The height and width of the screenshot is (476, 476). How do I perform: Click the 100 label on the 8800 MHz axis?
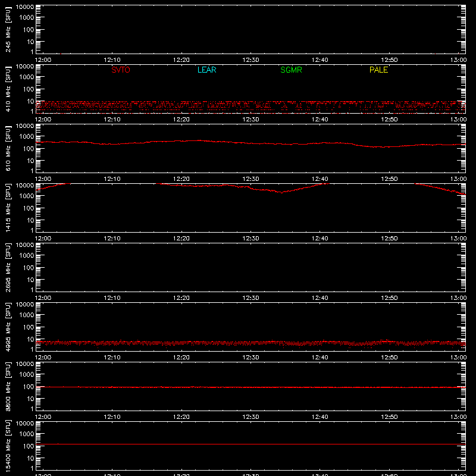pyautogui.click(x=29, y=387)
